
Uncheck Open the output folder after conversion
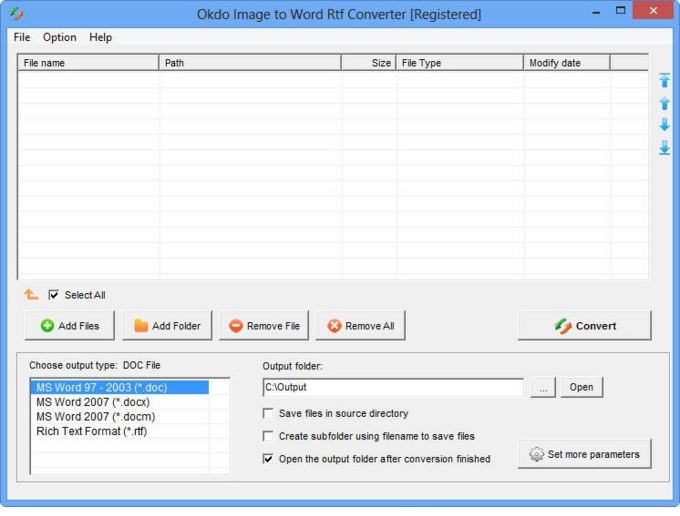[x=268, y=459]
